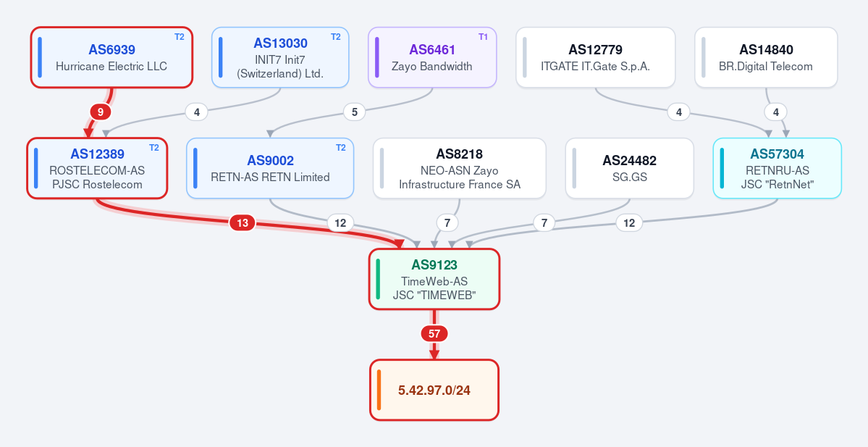868x447 pixels.
Task: Click the AS14840 BR.Digital Telecom node
Action: pyautogui.click(x=766, y=58)
